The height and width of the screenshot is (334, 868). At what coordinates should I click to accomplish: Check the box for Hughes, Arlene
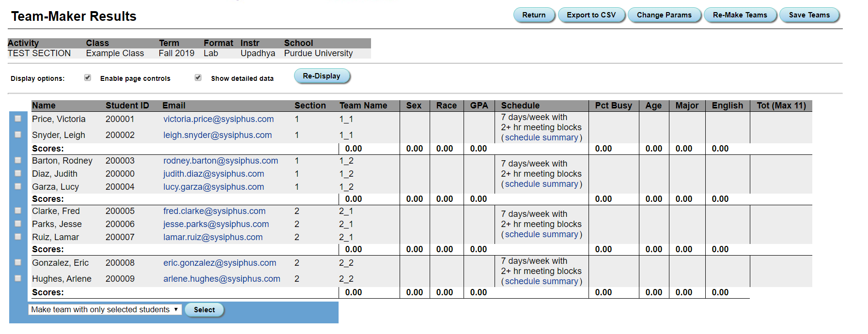click(18, 278)
